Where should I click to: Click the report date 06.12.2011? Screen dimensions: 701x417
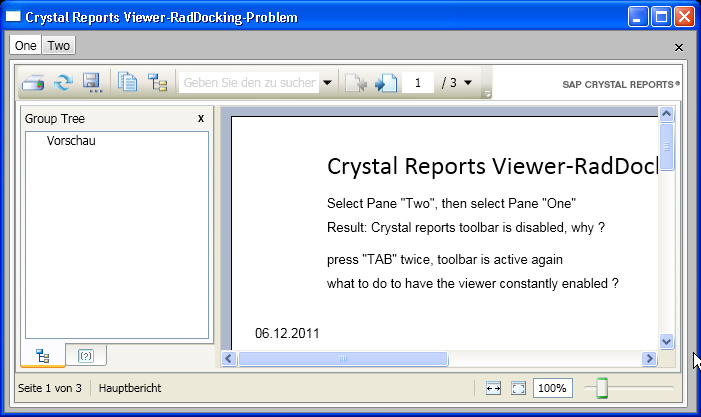point(287,333)
